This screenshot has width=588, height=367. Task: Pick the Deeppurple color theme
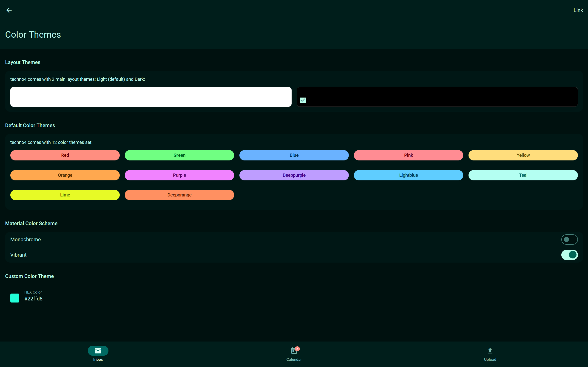click(x=294, y=175)
